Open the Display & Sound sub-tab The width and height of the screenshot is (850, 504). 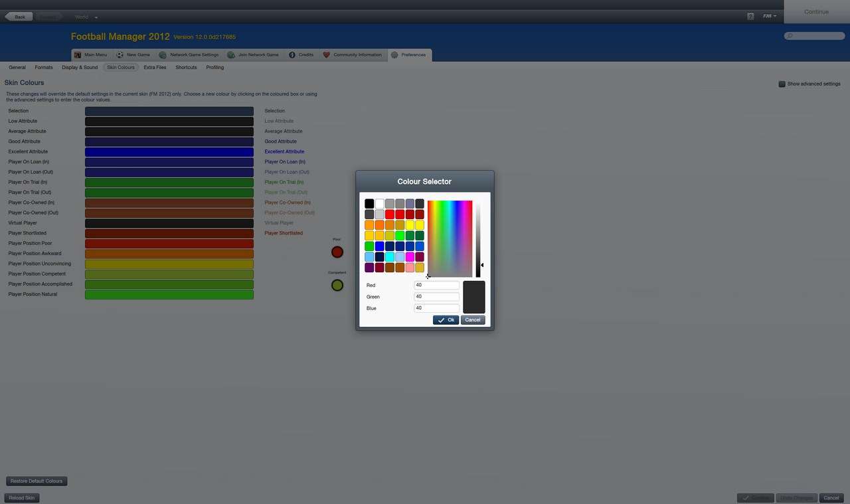click(80, 68)
